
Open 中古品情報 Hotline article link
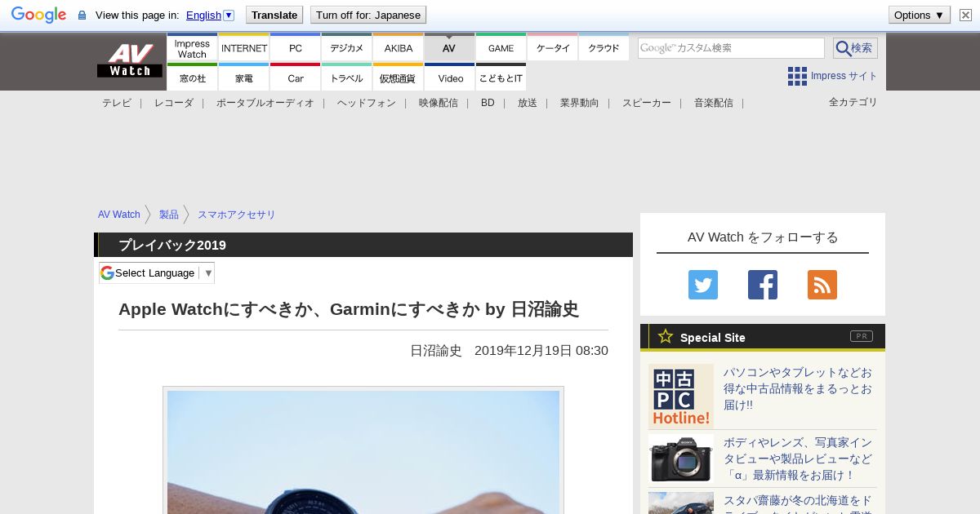798,388
